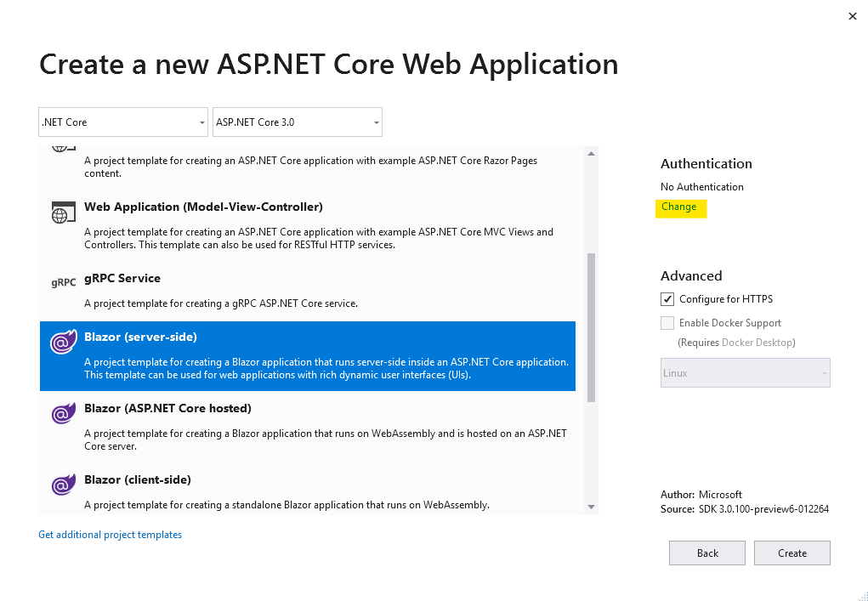Select the gRPC Service template
868x601 pixels.
pos(122,278)
